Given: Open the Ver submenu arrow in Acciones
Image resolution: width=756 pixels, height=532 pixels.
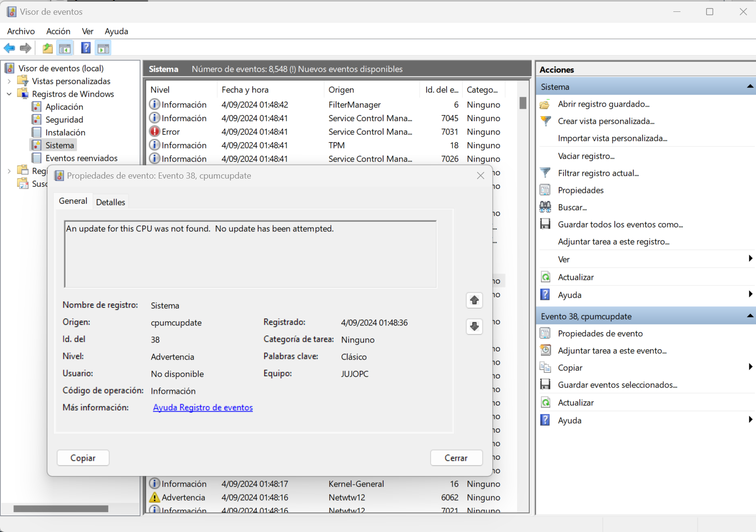Looking at the screenshot, I should pyautogui.click(x=750, y=259).
